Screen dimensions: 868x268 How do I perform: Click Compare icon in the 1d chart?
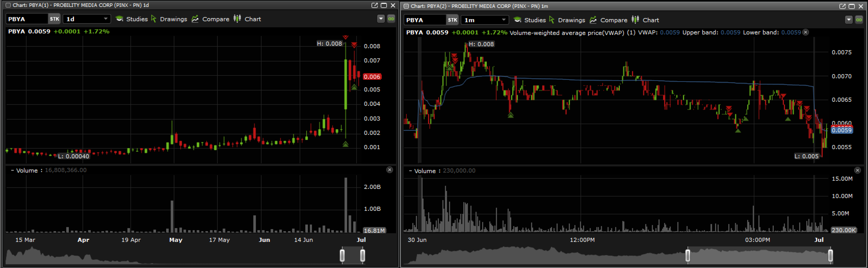click(x=195, y=19)
